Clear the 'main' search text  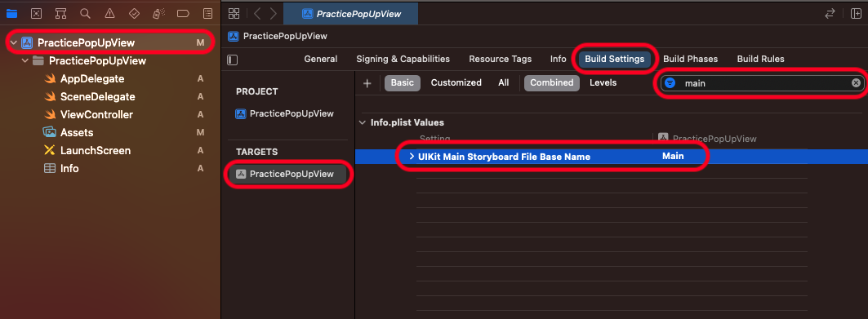click(856, 83)
